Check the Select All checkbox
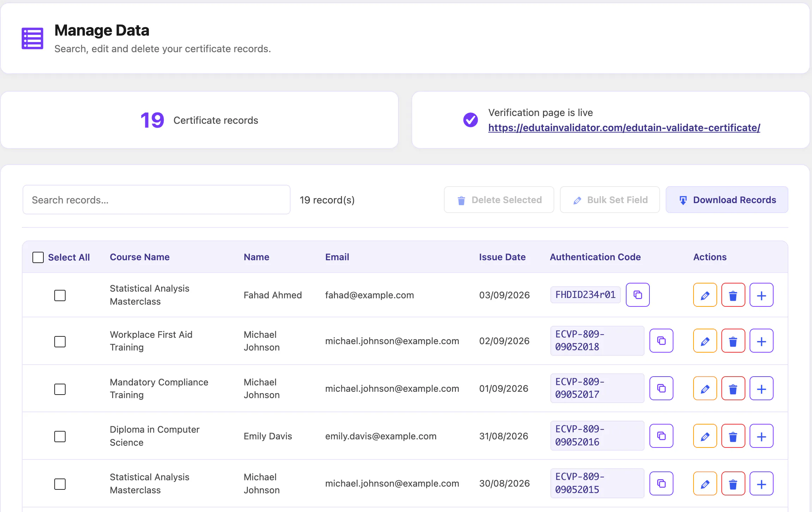The height and width of the screenshot is (512, 812). [38, 257]
